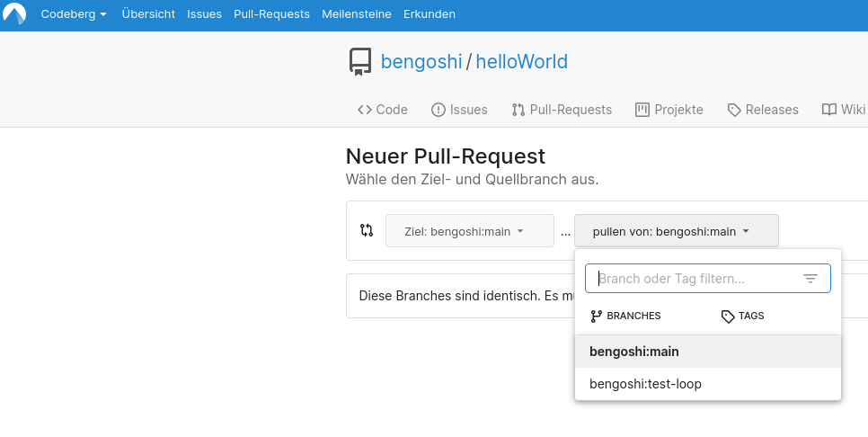Click the compare branches swap icon
Viewport: 868px width, 437px height.
click(367, 230)
